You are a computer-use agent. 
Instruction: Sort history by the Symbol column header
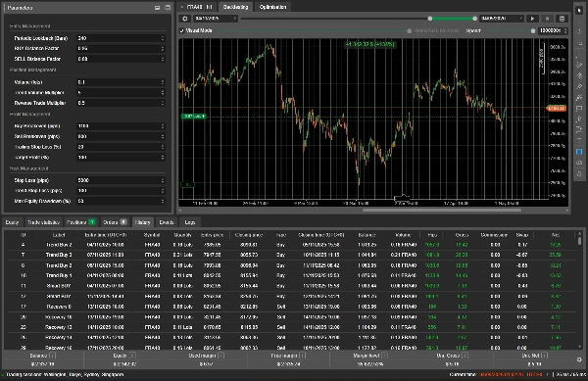(152, 235)
